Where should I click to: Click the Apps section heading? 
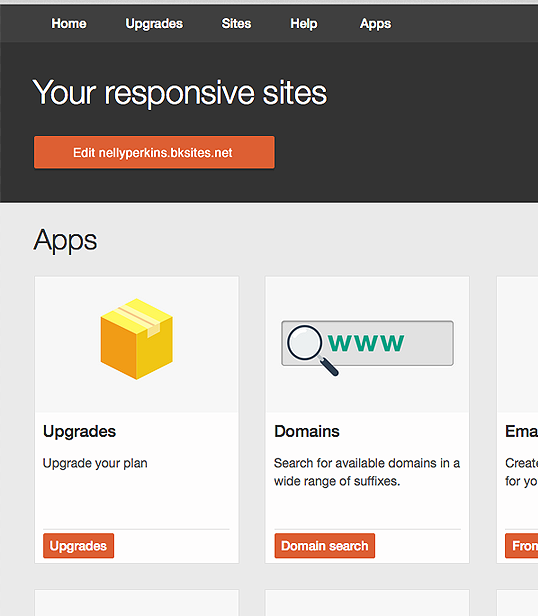click(x=65, y=240)
